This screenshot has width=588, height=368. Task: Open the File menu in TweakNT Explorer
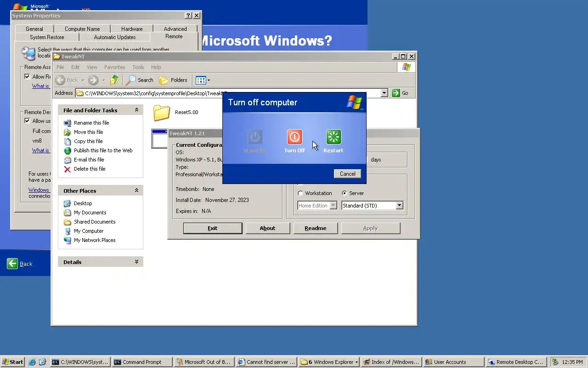coord(60,67)
